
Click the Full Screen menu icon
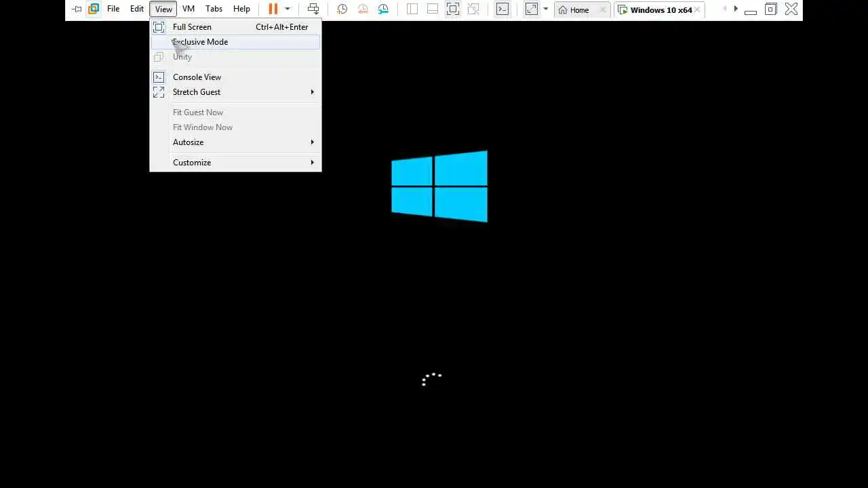[x=159, y=27]
